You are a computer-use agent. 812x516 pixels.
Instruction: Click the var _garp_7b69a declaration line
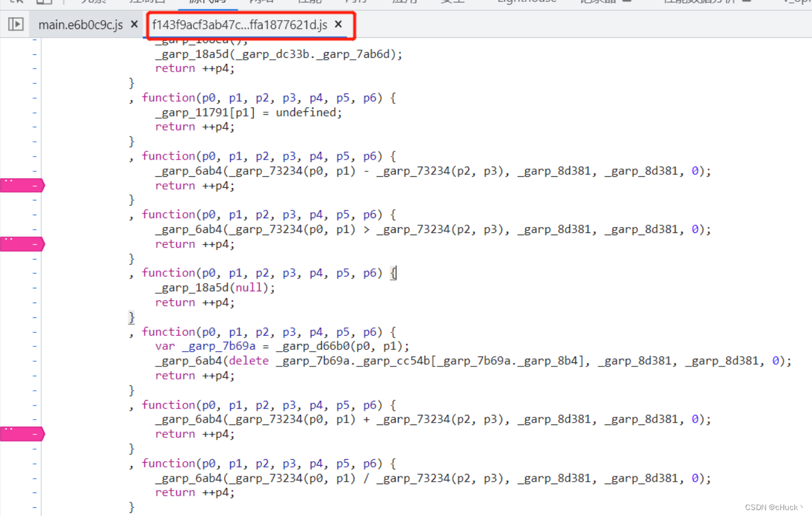(x=282, y=346)
